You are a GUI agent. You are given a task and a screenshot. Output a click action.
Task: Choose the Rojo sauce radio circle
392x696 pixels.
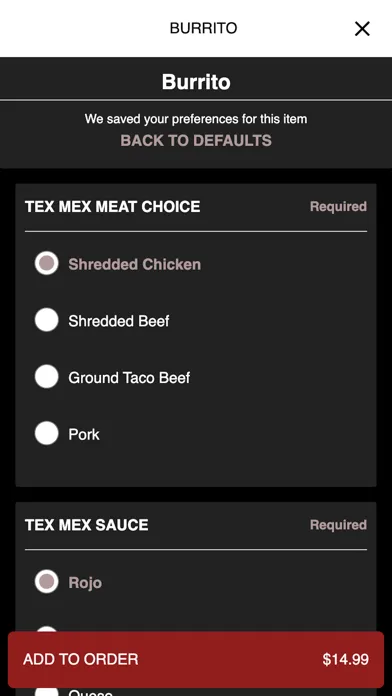coord(47,582)
